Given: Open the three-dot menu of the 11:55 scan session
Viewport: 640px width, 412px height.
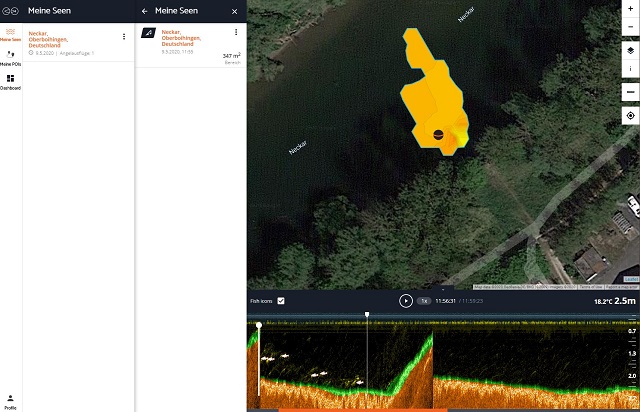Looking at the screenshot, I should click(236, 32).
